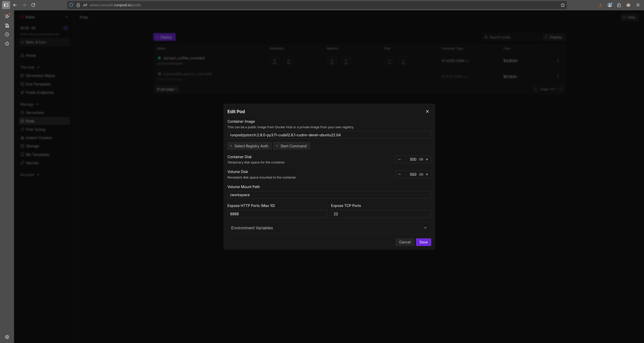Image resolution: width=644 pixels, height=343 pixels.
Task: Open browser sidebar settings gear
Action: (7, 337)
